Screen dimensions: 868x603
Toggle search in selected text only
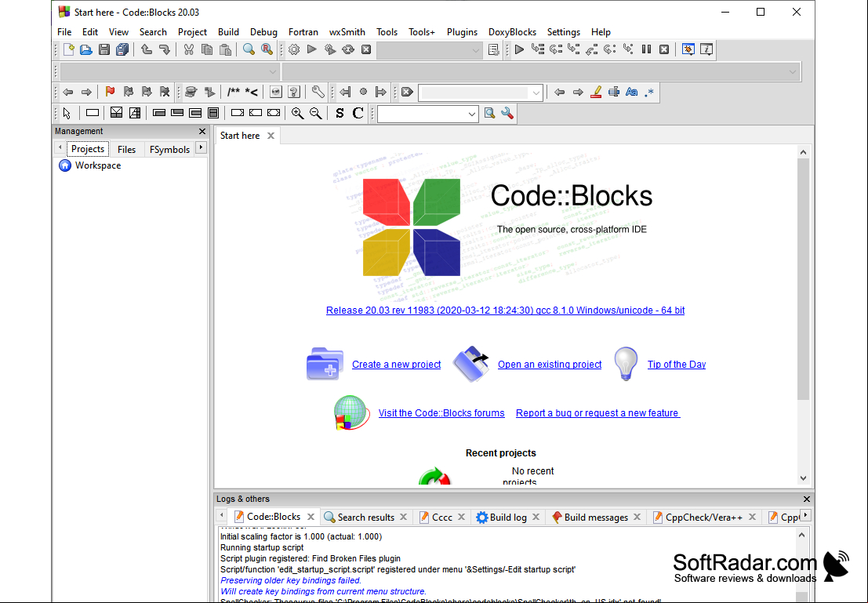point(614,92)
